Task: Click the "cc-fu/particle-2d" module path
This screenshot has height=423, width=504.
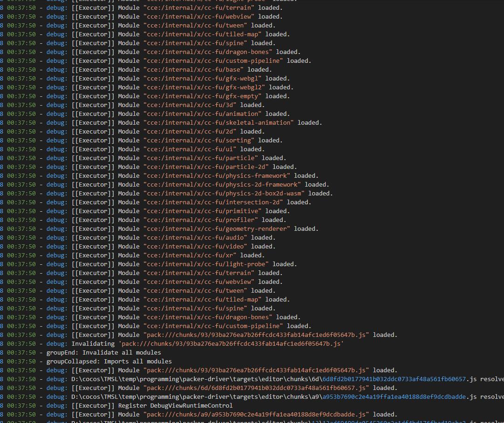Action: (x=206, y=167)
